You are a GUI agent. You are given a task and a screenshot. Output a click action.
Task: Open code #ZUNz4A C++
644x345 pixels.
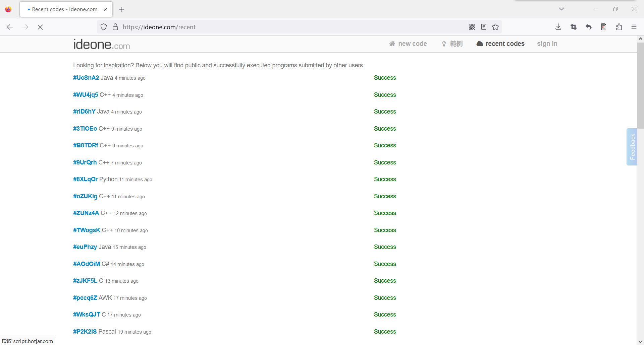(86, 213)
